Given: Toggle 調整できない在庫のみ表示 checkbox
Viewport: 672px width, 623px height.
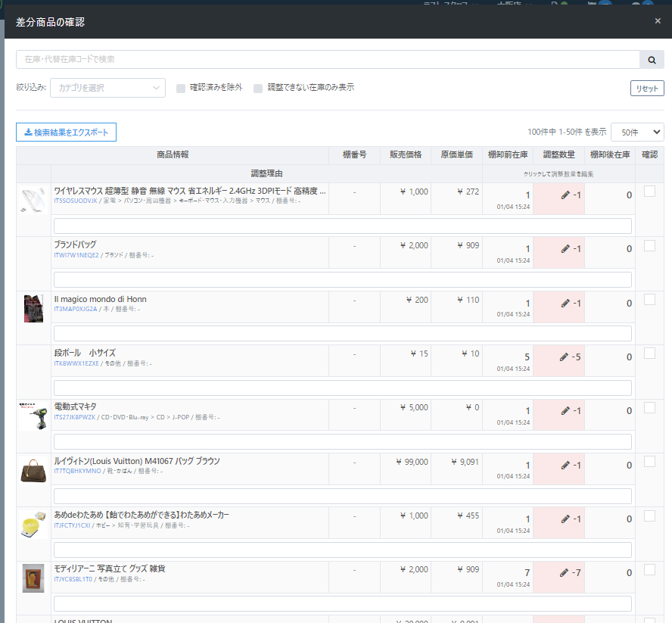Looking at the screenshot, I should click(x=258, y=88).
